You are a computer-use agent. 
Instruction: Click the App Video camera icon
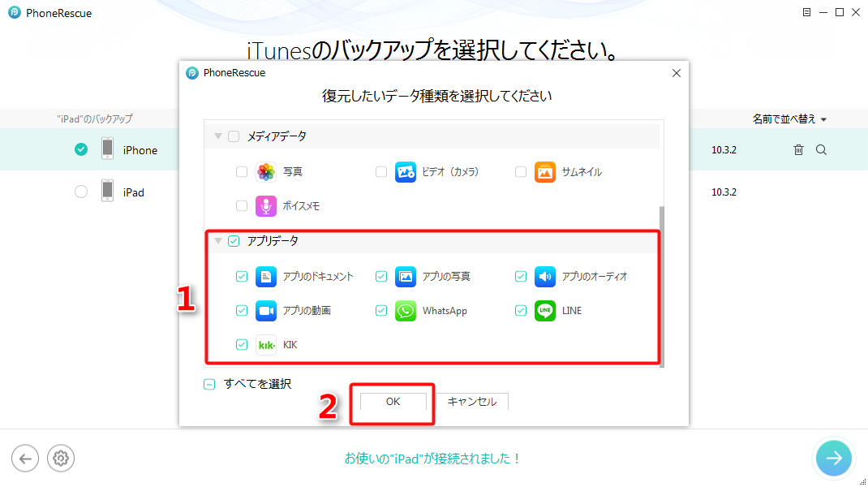266,311
